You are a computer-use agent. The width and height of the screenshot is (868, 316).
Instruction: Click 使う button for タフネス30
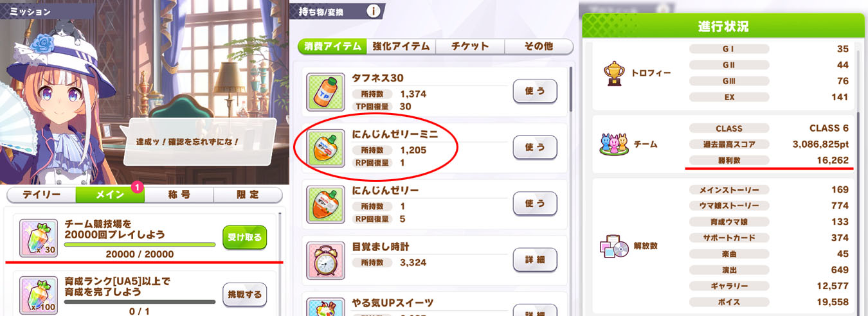point(535,92)
